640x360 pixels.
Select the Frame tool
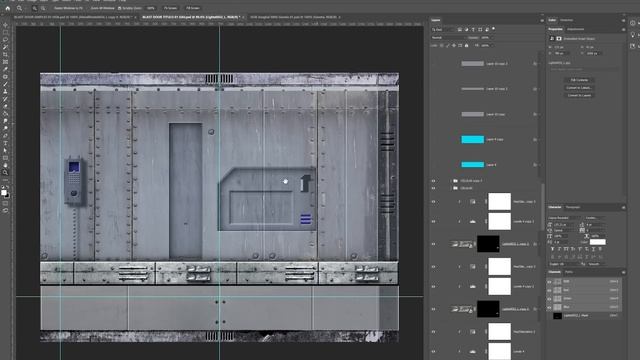(5, 62)
